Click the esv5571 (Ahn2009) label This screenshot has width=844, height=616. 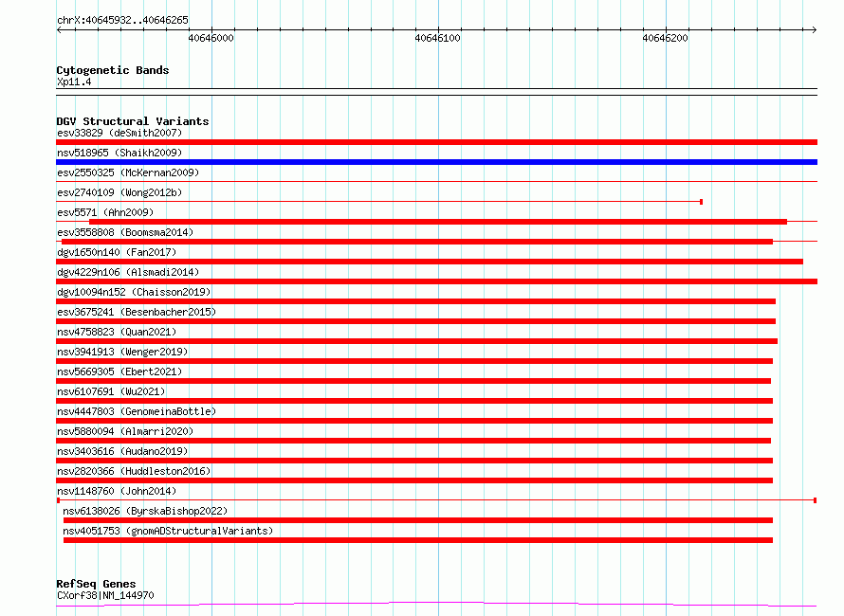click(105, 212)
